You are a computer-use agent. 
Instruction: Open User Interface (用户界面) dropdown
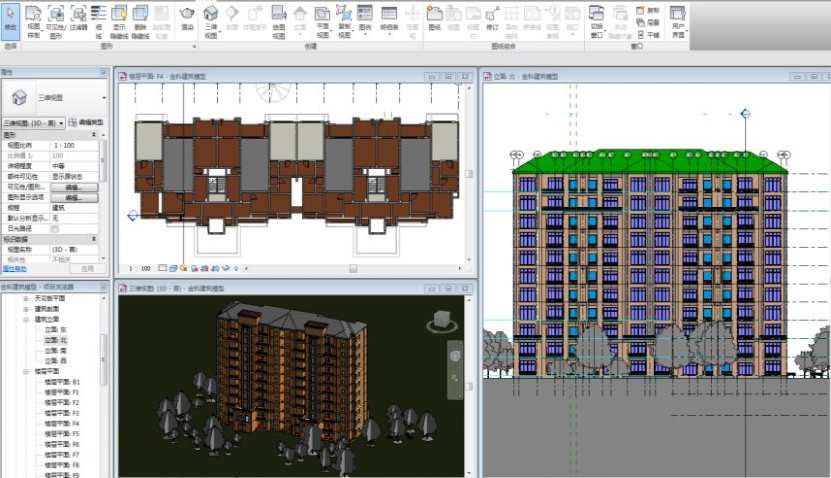pyautogui.click(x=678, y=22)
